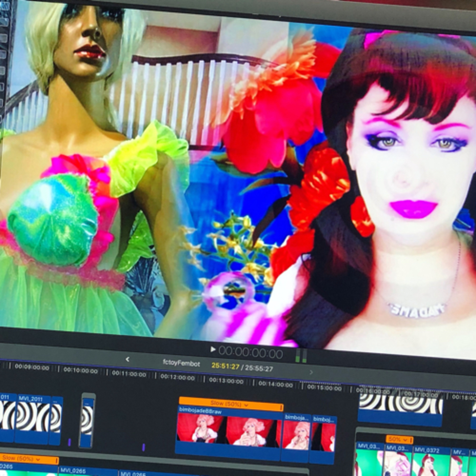Image resolution: width=476 pixels, height=476 pixels.
Task: Click the viewer play button
Action: 213,349
